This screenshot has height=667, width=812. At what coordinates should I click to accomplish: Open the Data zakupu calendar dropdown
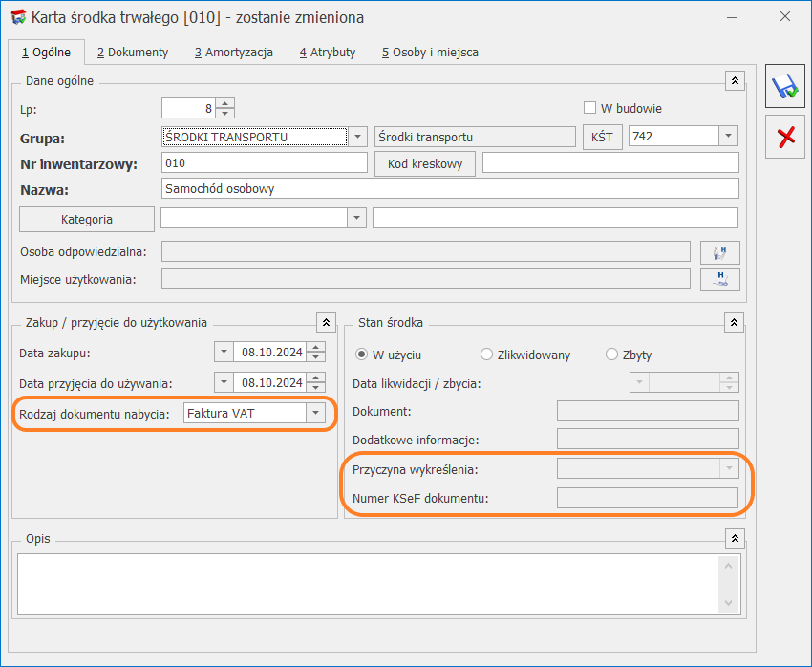pos(224,353)
